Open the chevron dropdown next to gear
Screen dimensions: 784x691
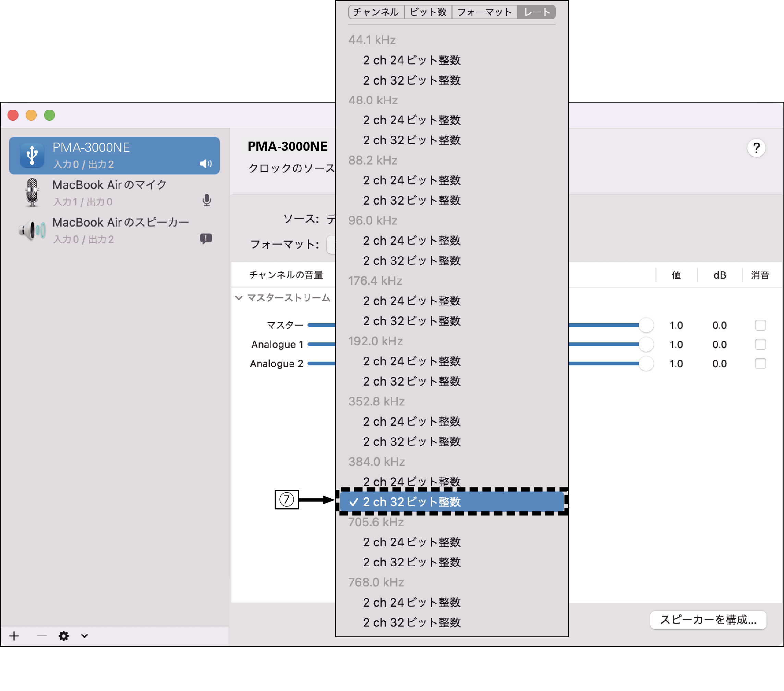pos(85,636)
